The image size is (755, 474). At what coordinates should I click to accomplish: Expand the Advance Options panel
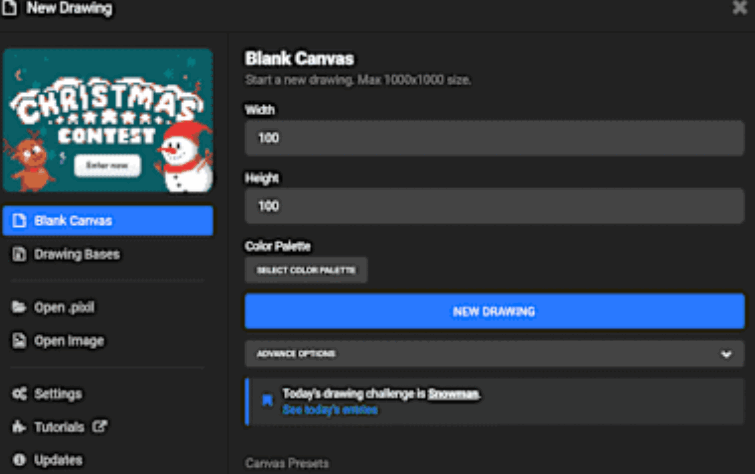click(x=495, y=354)
